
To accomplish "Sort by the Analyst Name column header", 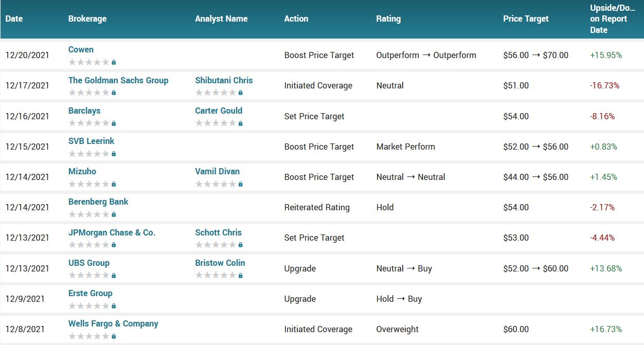I will point(221,19).
